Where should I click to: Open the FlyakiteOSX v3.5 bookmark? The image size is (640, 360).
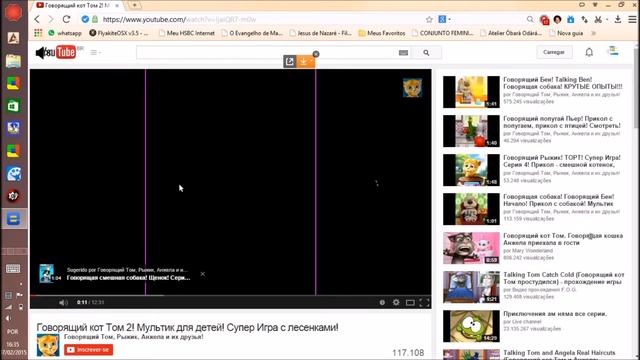[119, 33]
